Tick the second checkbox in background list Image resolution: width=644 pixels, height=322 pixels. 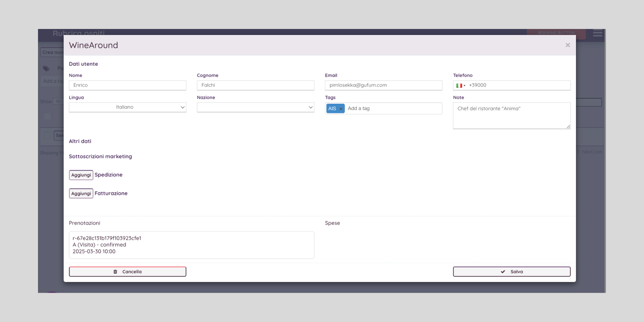coord(47,136)
